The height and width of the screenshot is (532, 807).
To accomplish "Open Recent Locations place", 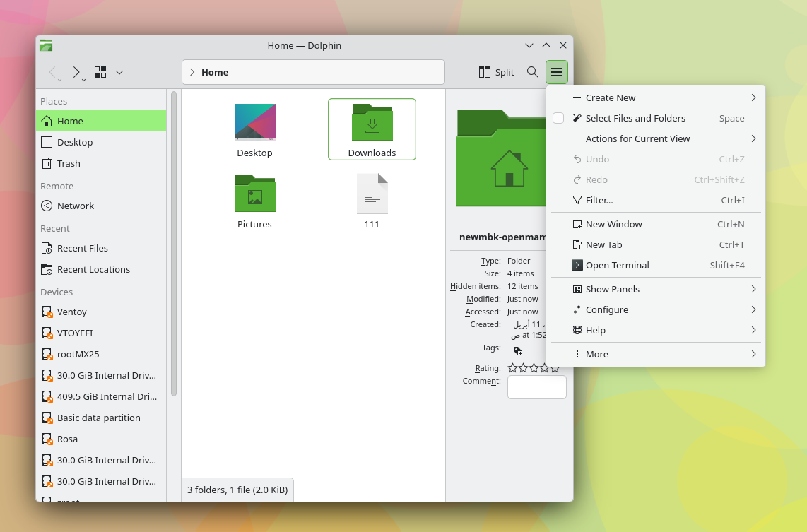I will click(x=101, y=269).
